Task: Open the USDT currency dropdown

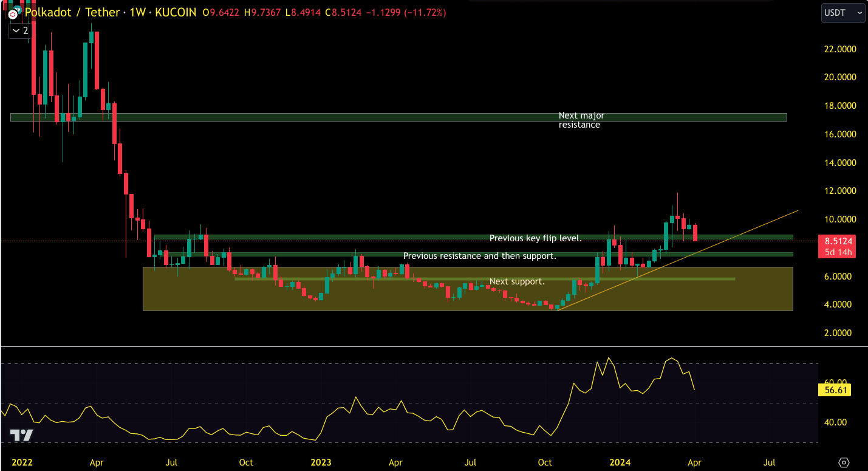Action: tap(843, 13)
